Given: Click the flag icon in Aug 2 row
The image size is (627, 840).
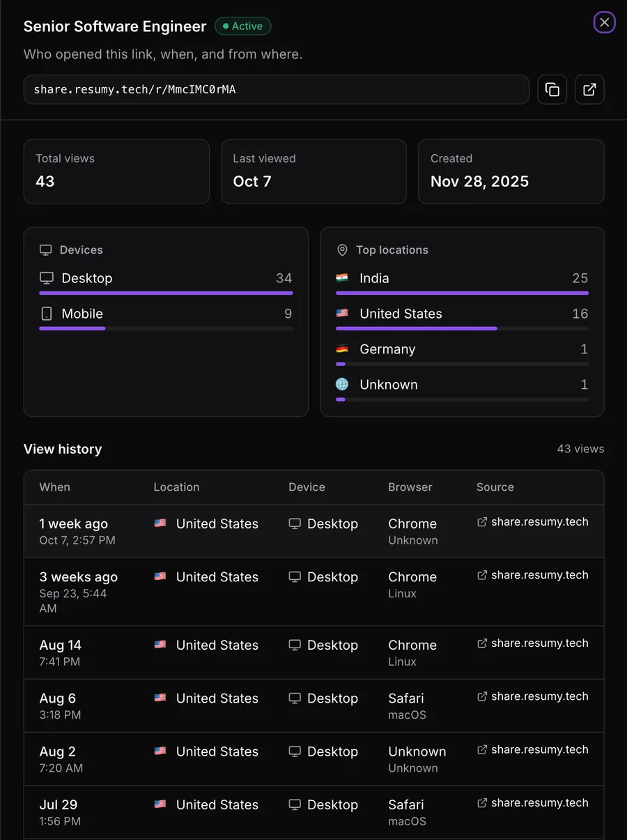Looking at the screenshot, I should (x=160, y=751).
